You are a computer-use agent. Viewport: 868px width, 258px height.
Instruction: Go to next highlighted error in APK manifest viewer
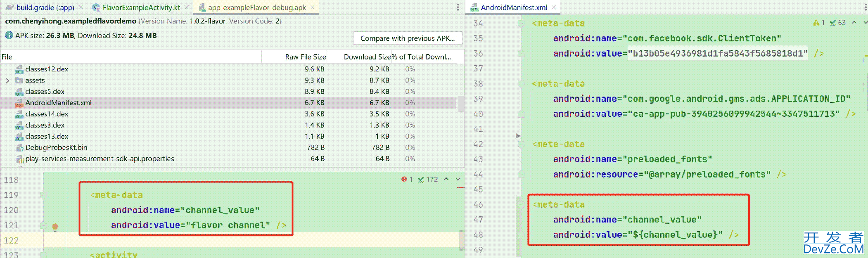tap(458, 179)
